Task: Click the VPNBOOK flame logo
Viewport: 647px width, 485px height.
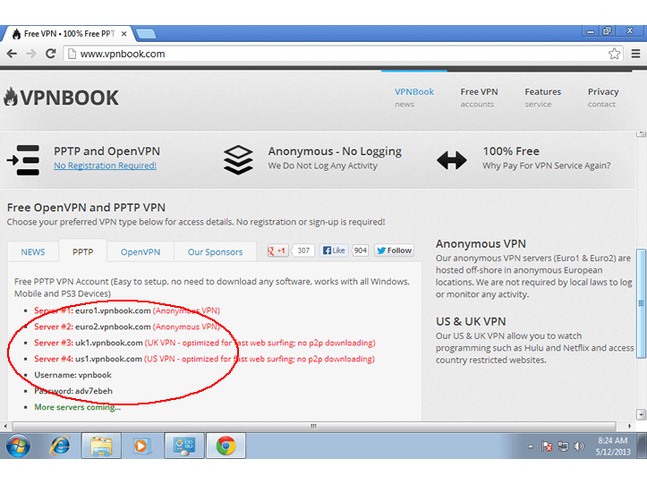Action: 62,98
